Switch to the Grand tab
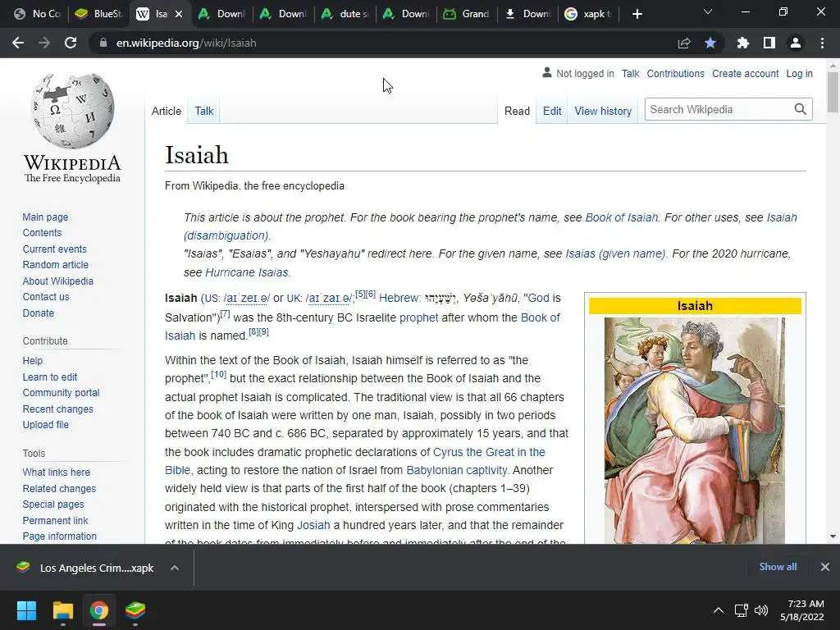 [468, 14]
